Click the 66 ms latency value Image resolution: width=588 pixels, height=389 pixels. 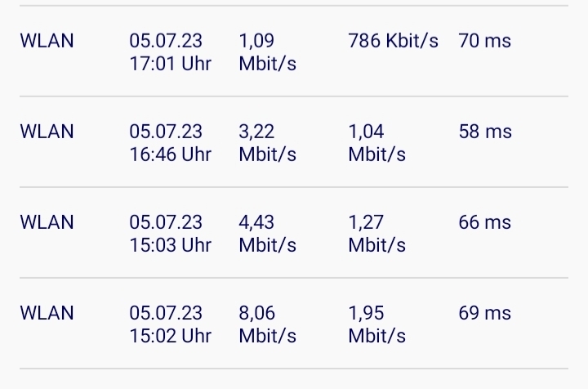484,222
